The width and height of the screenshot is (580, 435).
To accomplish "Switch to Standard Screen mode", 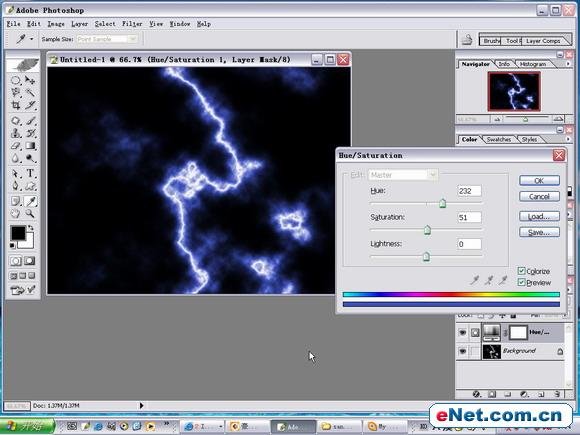I will tap(14, 276).
